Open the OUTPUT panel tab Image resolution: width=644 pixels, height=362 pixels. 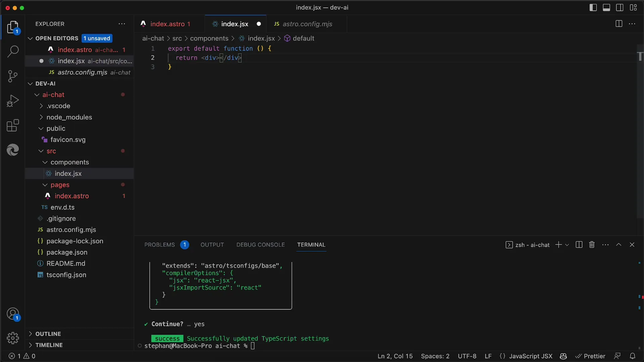tap(212, 245)
